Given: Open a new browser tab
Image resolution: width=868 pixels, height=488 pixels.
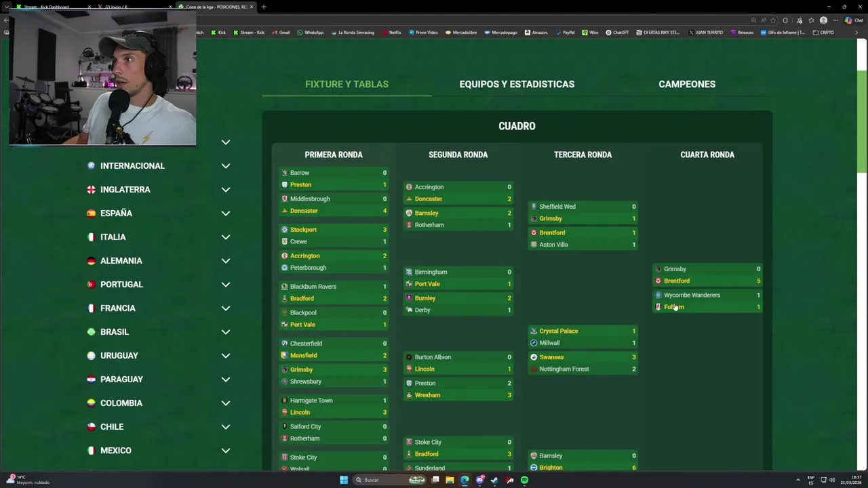Looking at the screenshot, I should click(x=263, y=7).
